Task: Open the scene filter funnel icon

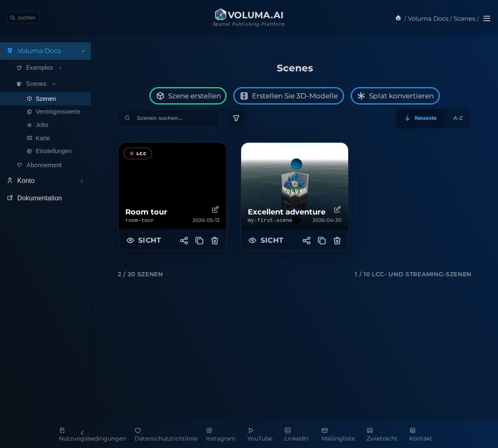Action: 236,118
